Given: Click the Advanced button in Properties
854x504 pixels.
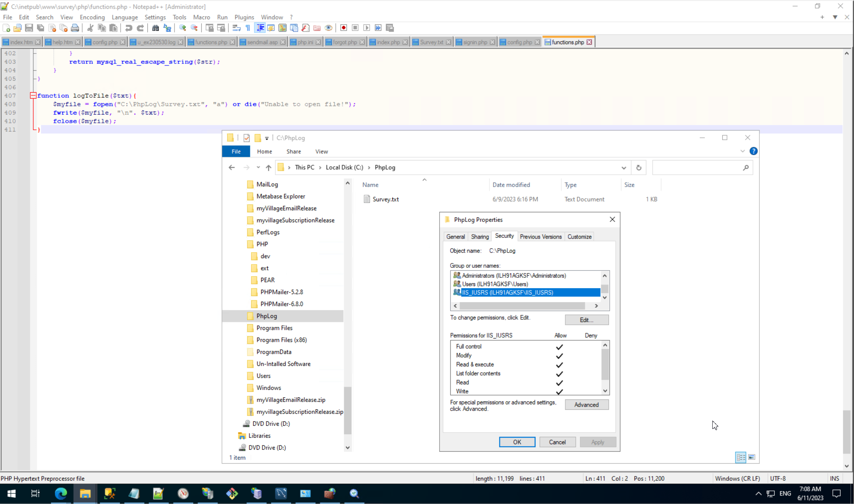Looking at the screenshot, I should click(586, 405).
